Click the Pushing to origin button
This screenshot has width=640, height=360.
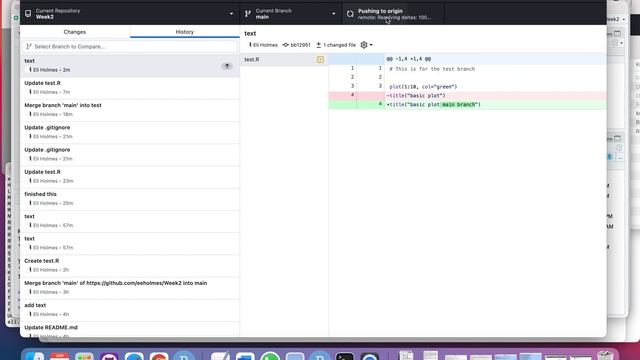pyautogui.click(x=393, y=14)
